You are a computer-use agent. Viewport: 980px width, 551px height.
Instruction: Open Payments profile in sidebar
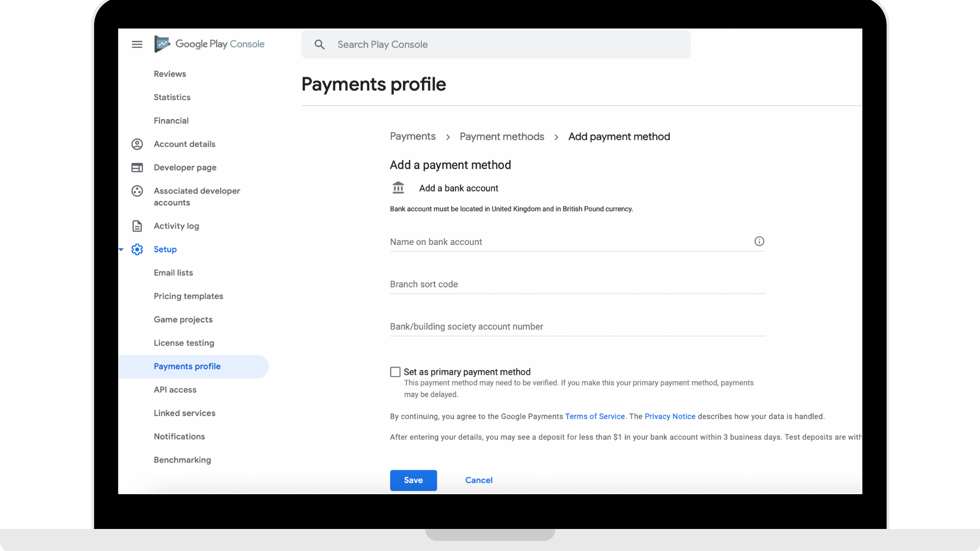187,366
